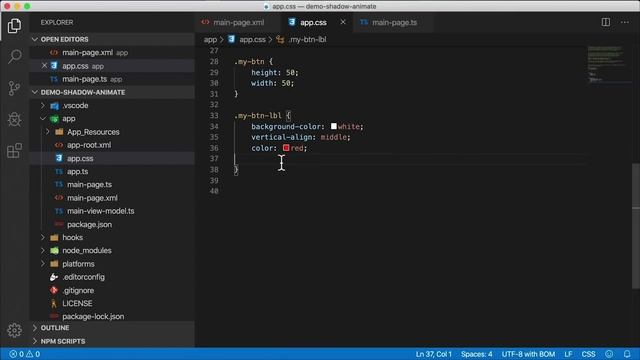The height and width of the screenshot is (360, 640).
Task: Open the Explorer view in activity bar
Action: [14, 26]
